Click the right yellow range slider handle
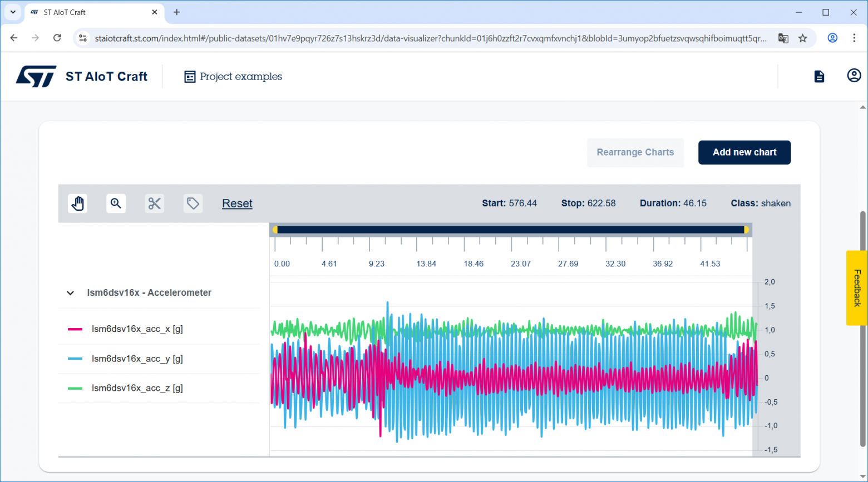This screenshot has height=482, width=868. point(746,230)
